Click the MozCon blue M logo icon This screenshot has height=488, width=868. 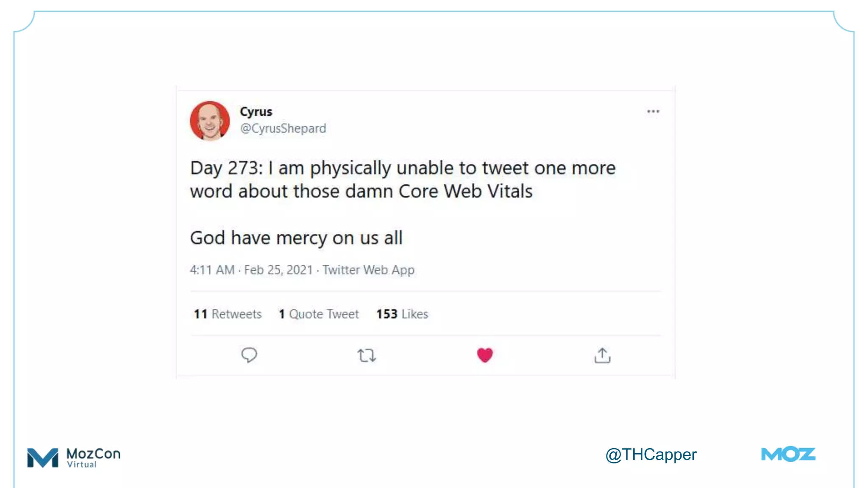coord(42,457)
